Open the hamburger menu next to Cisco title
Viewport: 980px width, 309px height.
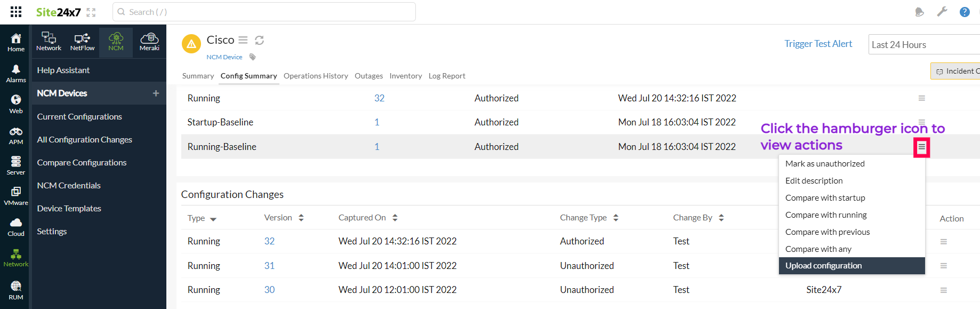[243, 40]
